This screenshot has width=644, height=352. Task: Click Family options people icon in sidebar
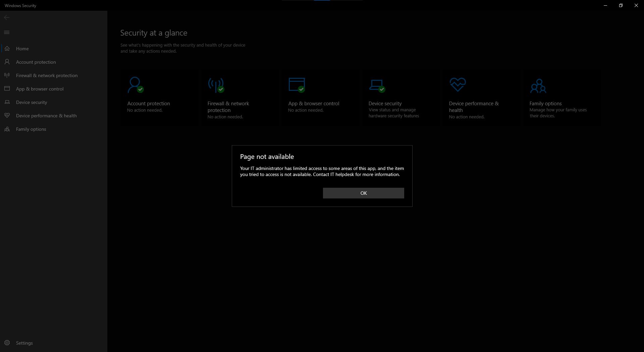[x=7, y=129]
